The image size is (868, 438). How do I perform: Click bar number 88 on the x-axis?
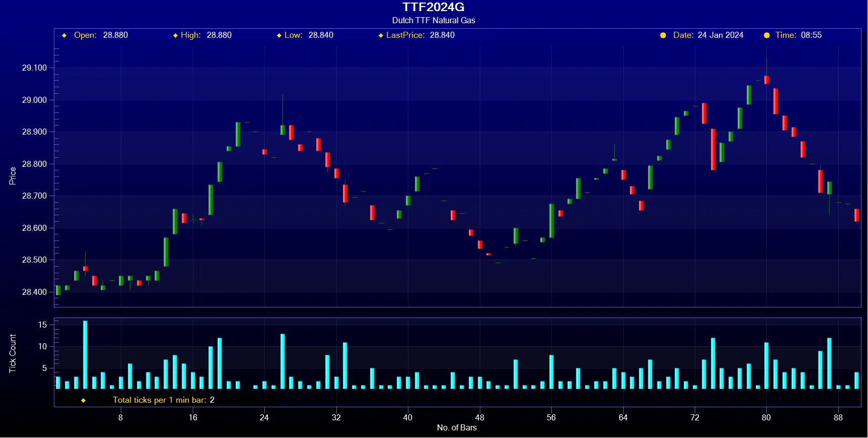(x=838, y=417)
